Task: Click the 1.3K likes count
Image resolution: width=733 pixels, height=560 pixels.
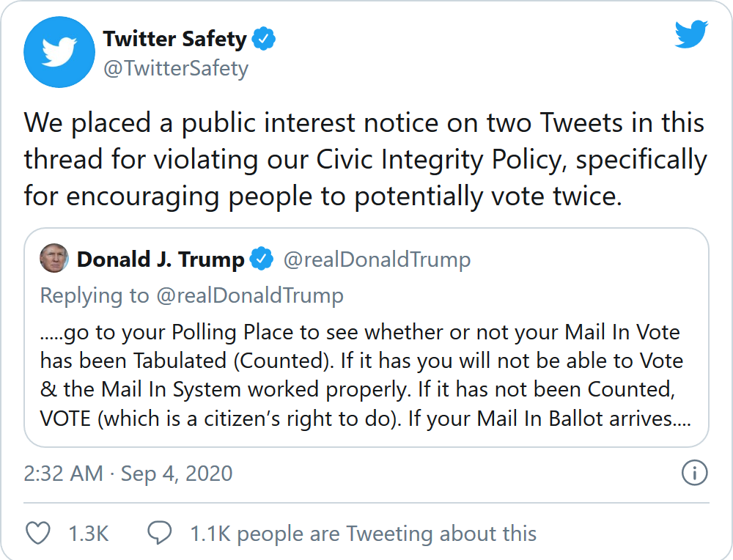Action: 89,534
